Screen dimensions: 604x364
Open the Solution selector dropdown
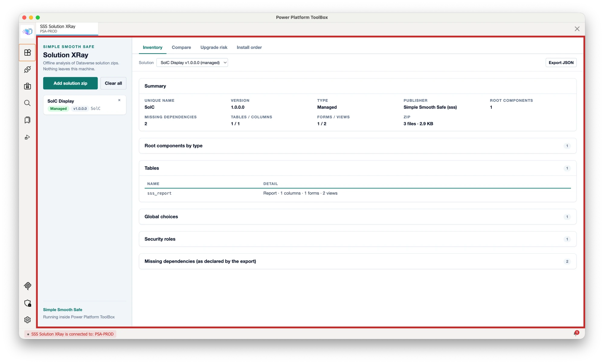[x=192, y=63]
